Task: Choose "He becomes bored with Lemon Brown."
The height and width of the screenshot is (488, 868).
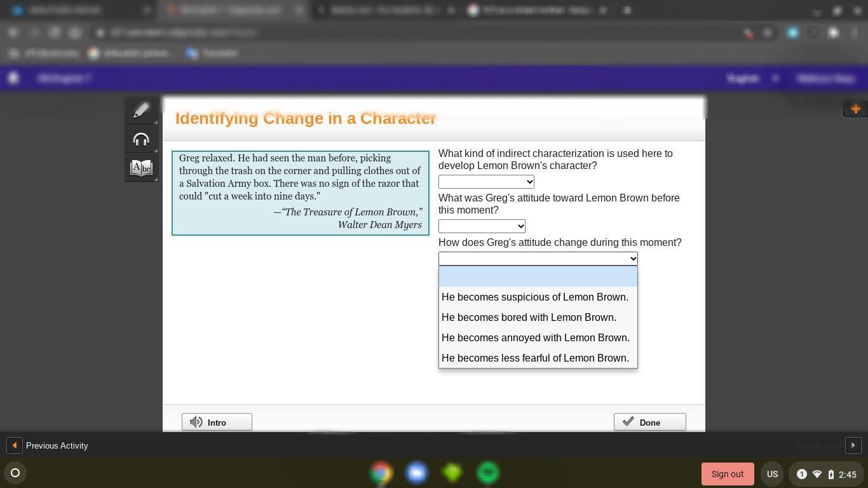Action: click(x=538, y=317)
